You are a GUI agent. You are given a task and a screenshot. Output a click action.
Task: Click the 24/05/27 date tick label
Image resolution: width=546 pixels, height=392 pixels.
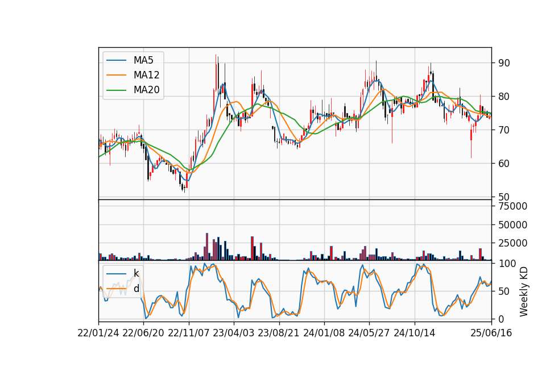tap(369, 333)
